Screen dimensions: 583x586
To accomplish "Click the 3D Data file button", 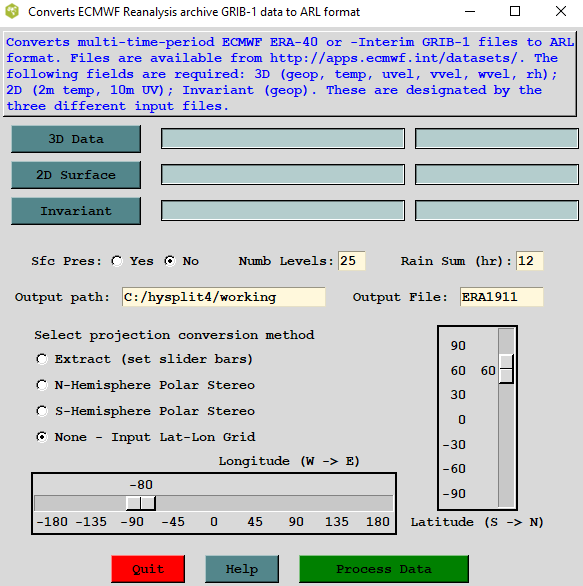I will (76, 139).
